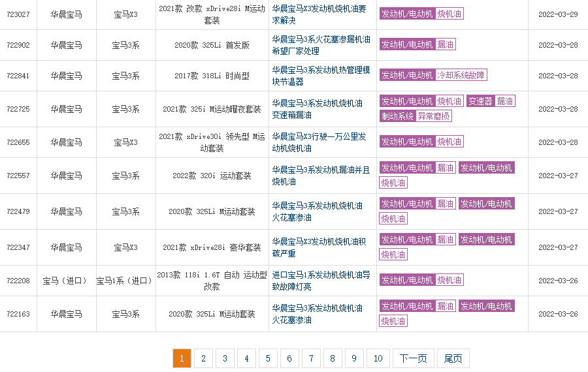Image resolution: width=588 pixels, height=372 pixels.
Task: Click 烧机油 tag in row 722655
Action: click(449, 142)
